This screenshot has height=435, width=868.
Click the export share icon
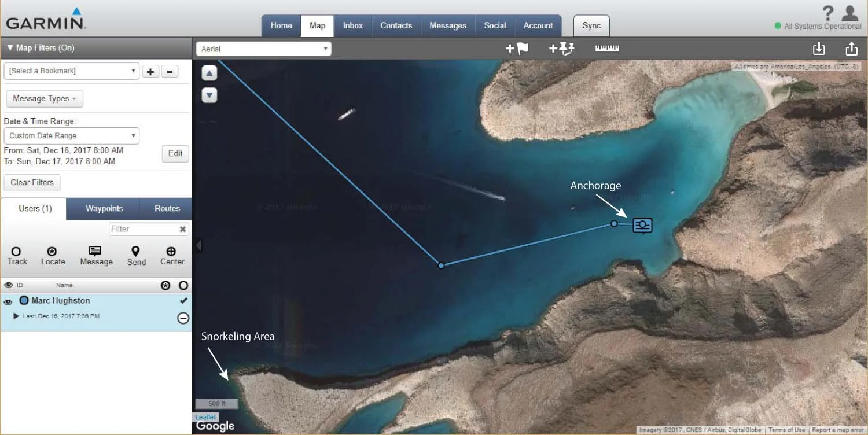tap(851, 49)
